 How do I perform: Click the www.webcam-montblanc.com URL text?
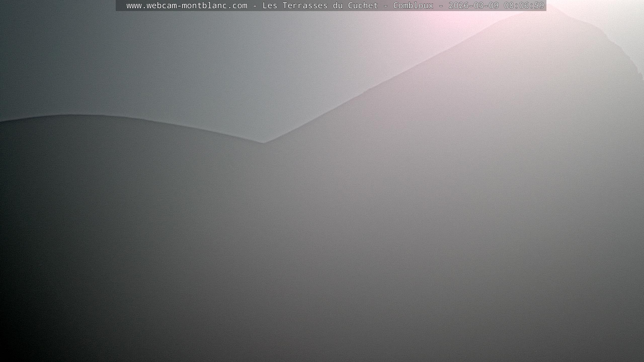pos(187,6)
